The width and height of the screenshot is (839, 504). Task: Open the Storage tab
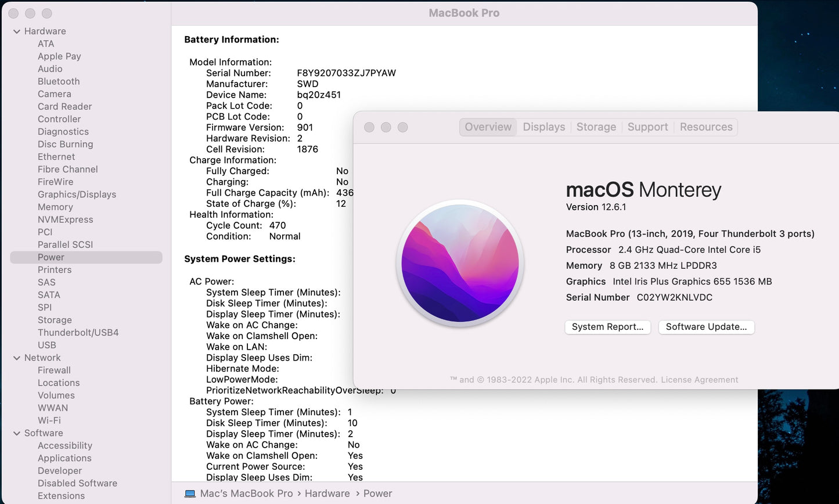tap(596, 127)
